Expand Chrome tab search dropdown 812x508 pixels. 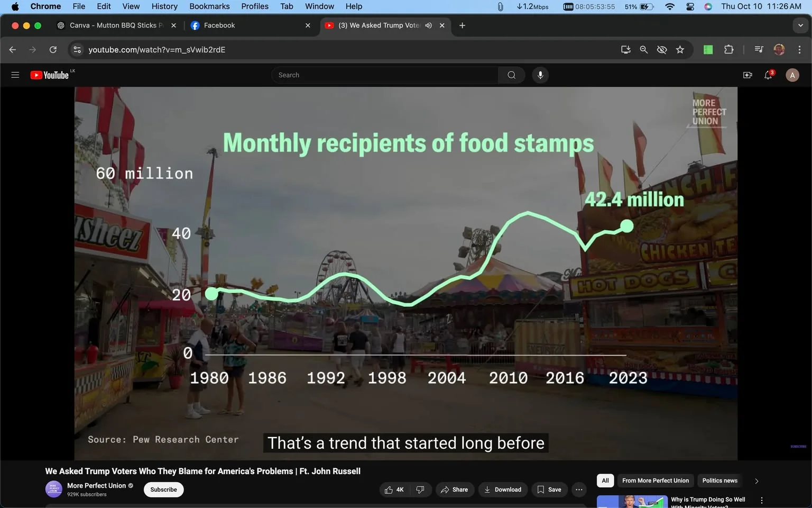coord(800,25)
